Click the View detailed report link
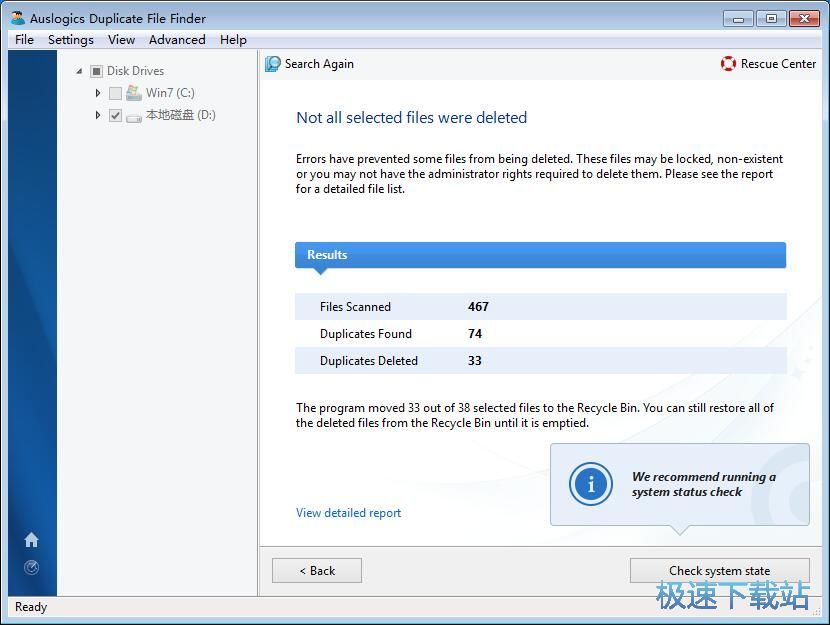 pyautogui.click(x=348, y=513)
